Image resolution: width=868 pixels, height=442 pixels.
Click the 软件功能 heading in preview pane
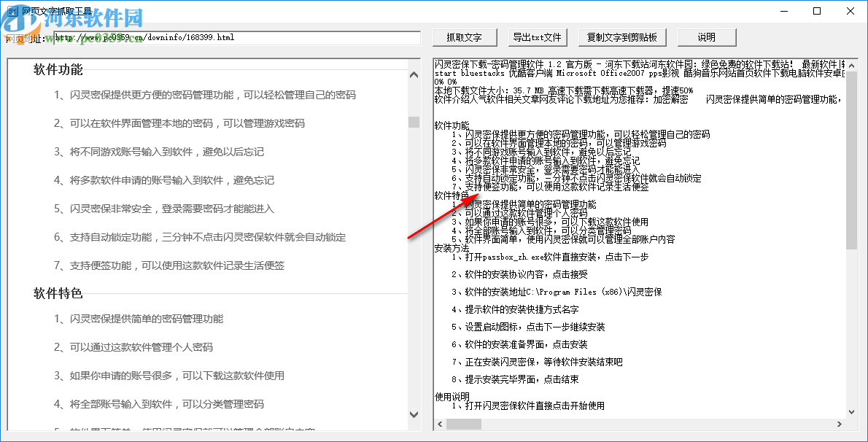coord(56,69)
